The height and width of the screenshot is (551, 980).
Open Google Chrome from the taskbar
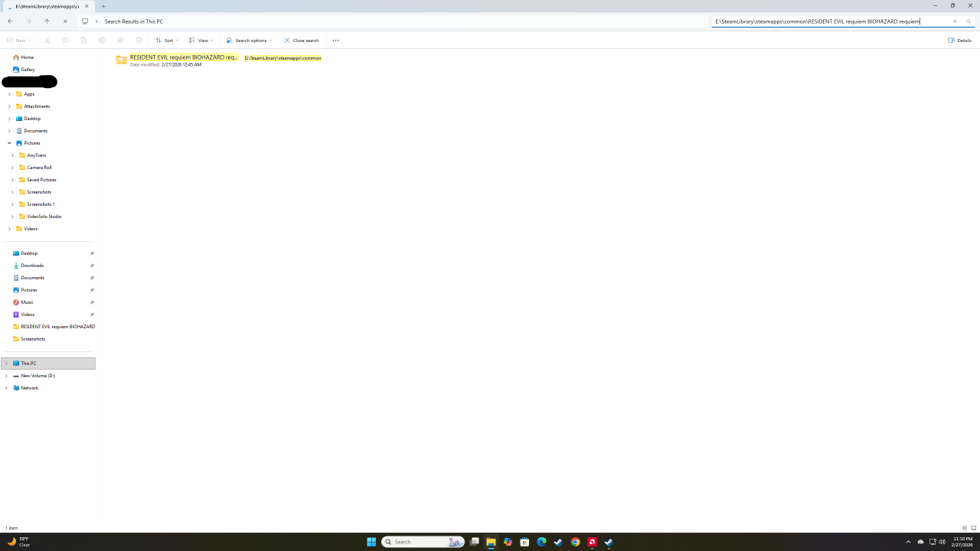coord(575,542)
